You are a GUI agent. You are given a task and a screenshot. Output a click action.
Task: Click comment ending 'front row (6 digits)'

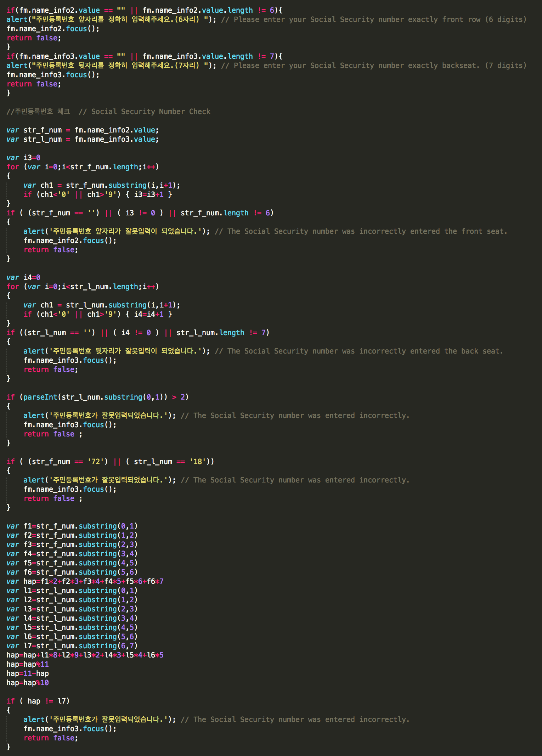point(374,19)
